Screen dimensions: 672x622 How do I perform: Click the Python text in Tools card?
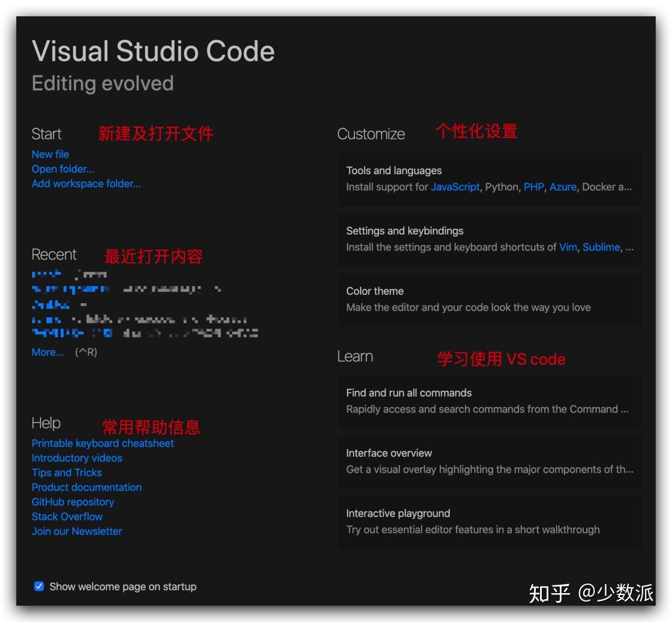(502, 187)
